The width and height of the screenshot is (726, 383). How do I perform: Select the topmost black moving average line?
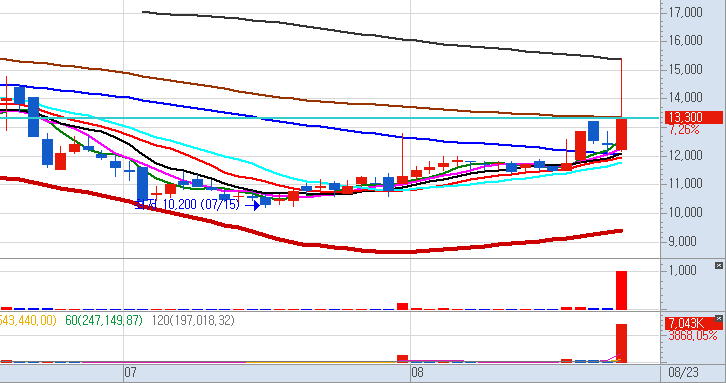tap(382, 36)
